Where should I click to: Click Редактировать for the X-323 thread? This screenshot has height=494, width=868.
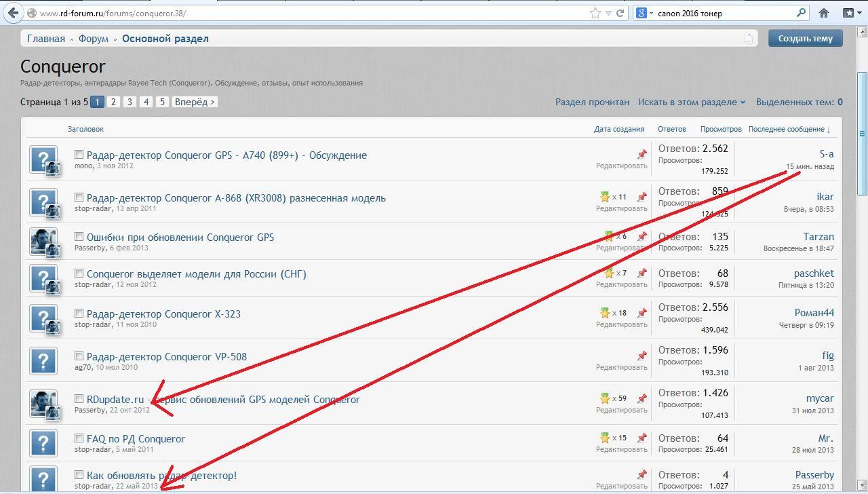(x=622, y=324)
